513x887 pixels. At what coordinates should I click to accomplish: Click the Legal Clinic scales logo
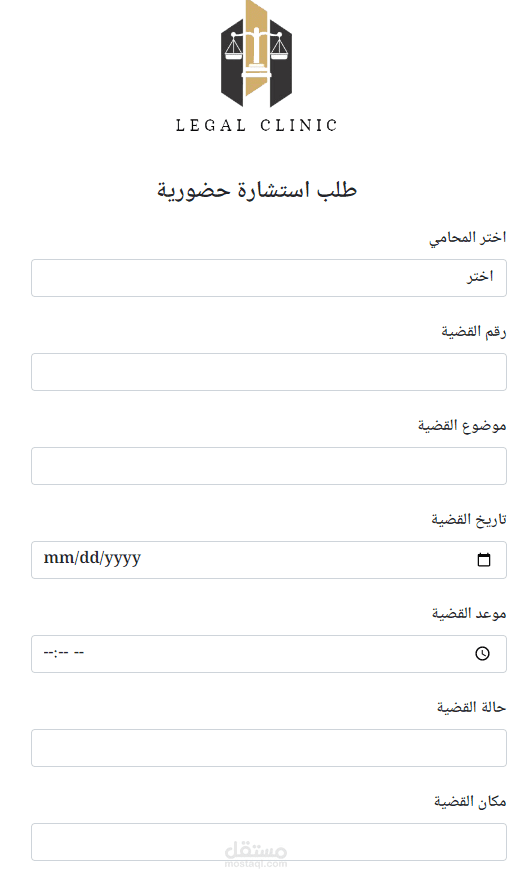click(256, 54)
